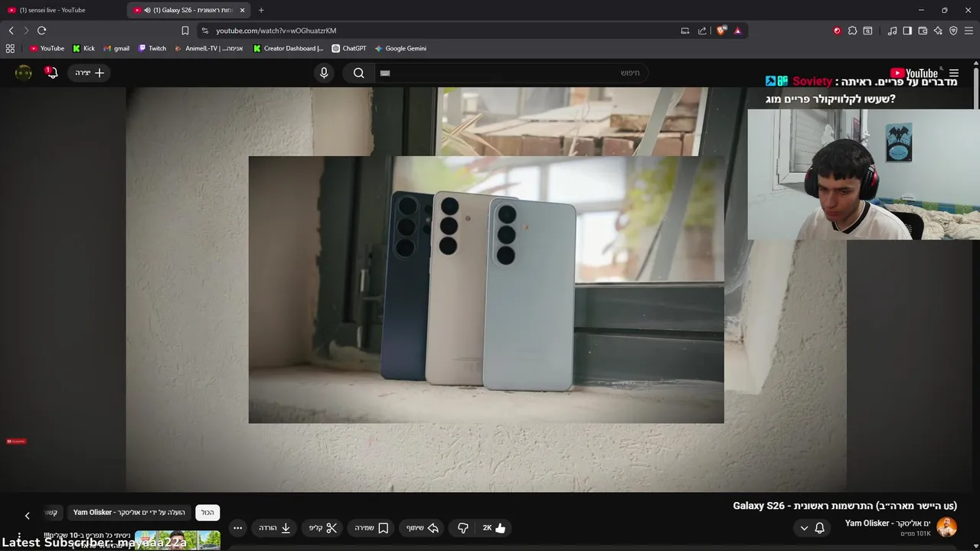The height and width of the screenshot is (551, 980).
Task: Open the browser hamburger main menu
Action: point(969,31)
